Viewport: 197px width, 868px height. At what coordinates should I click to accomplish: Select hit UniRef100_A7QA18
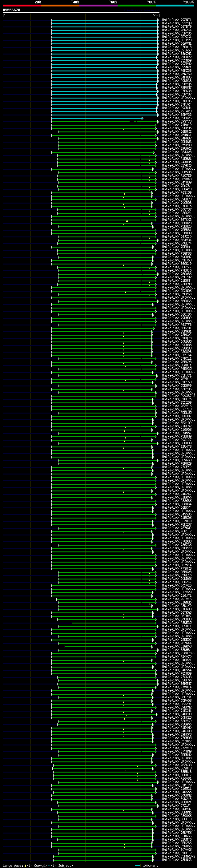tap(177, 47)
